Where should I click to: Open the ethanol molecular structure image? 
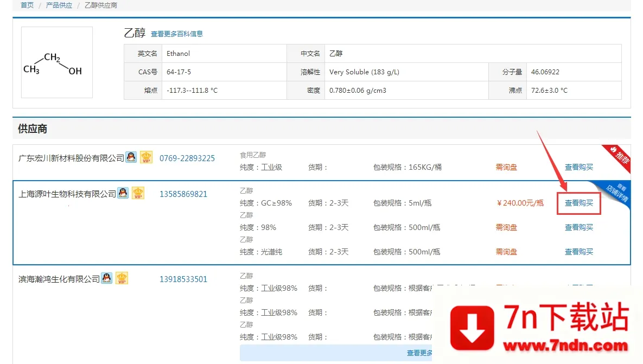tap(57, 62)
